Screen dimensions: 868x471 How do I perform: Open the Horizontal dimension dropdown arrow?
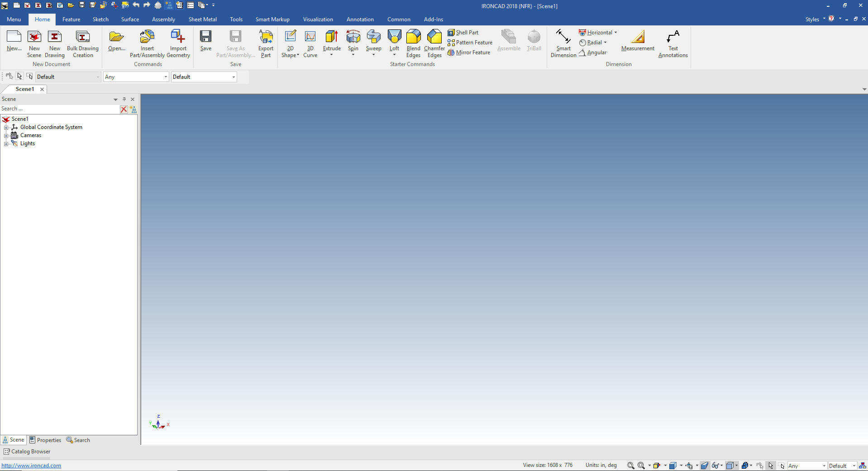pos(615,33)
